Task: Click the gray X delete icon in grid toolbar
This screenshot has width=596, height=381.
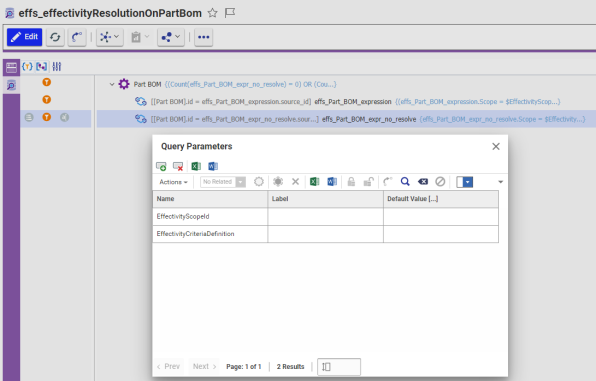Action: (x=295, y=182)
